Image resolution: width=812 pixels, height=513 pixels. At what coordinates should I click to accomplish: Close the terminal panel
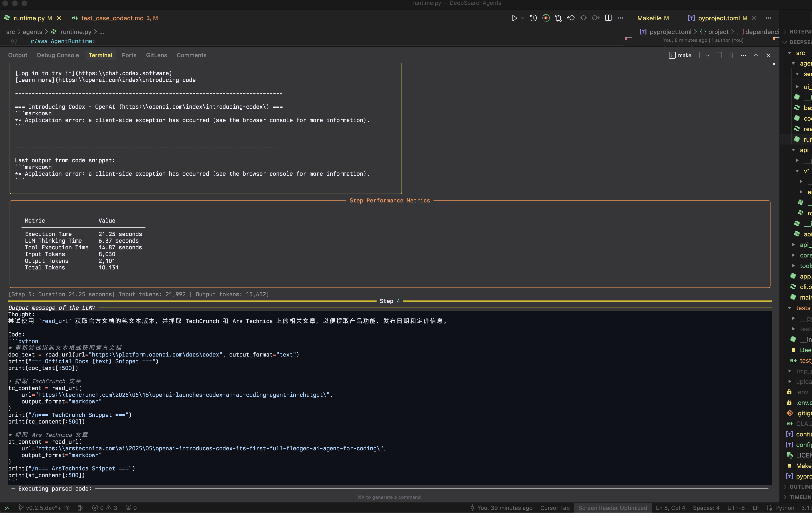(x=768, y=55)
